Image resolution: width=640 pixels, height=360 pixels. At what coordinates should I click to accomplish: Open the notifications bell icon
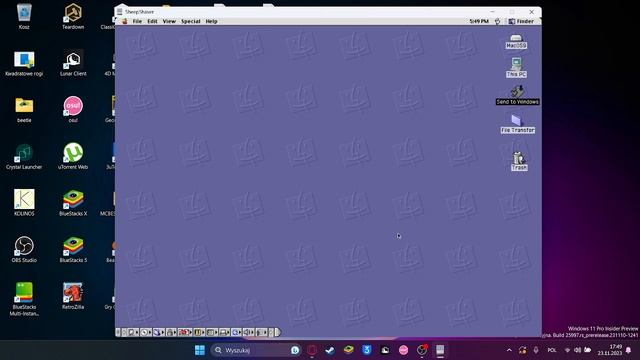(x=629, y=350)
